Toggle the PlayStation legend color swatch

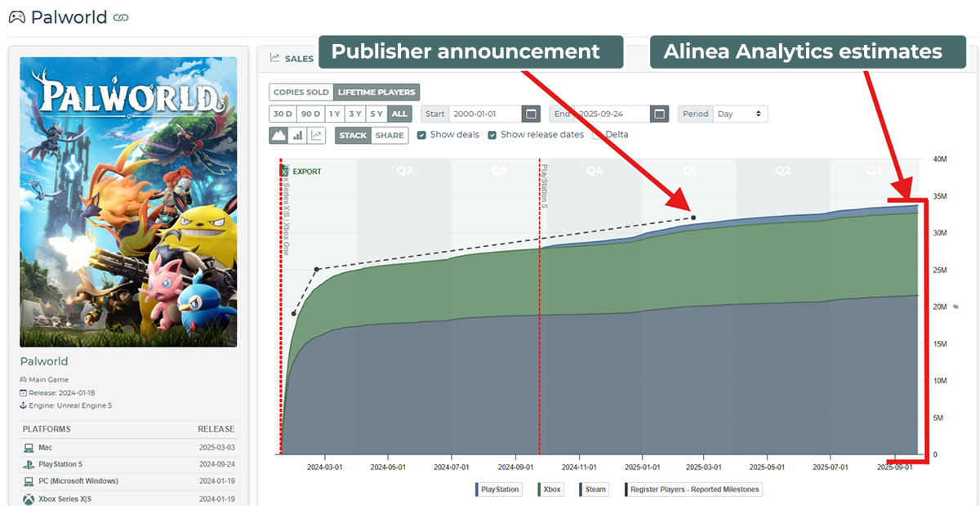click(477, 490)
